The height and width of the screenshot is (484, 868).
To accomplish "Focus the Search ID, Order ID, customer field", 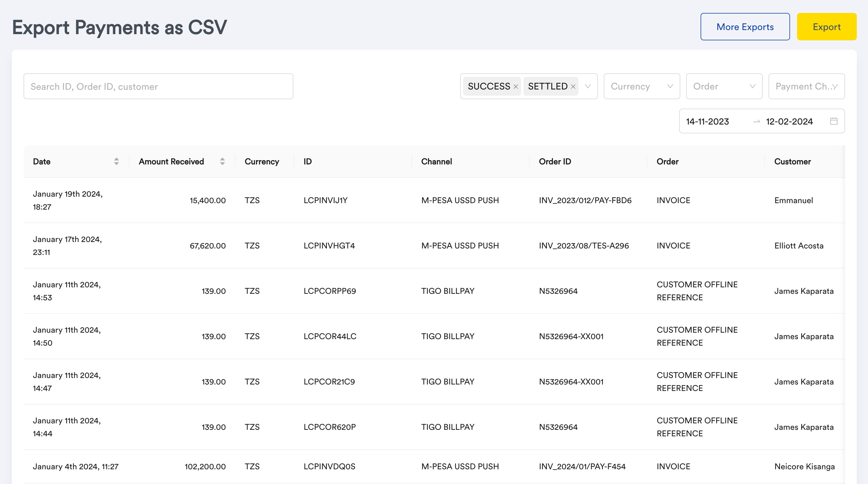I will [x=158, y=86].
